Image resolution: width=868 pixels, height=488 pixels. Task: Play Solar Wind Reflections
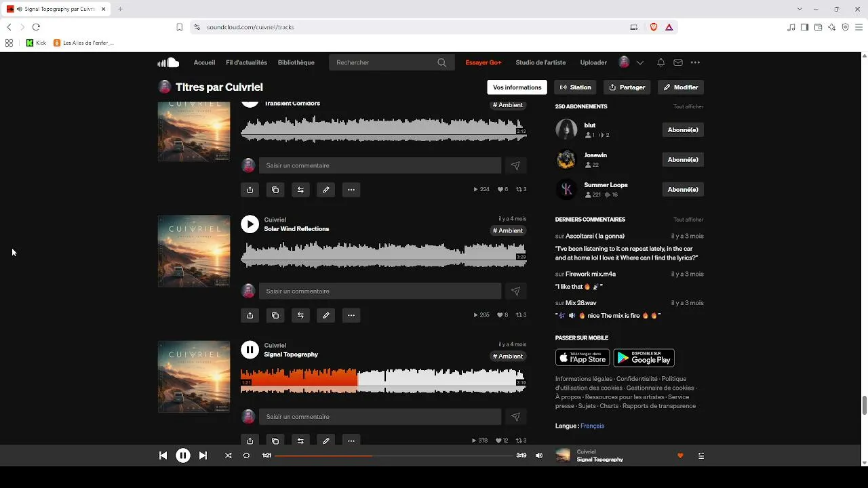pos(250,224)
